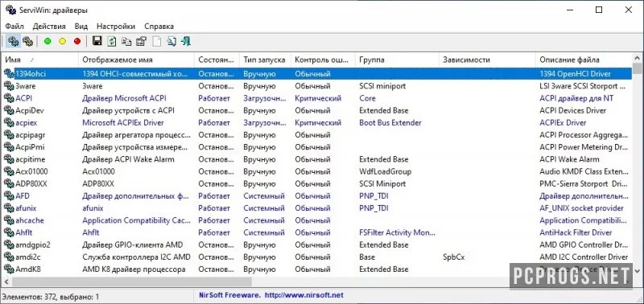The image size is (644, 304).
Task: Select the 1394ohci driver row
Action: [317, 74]
